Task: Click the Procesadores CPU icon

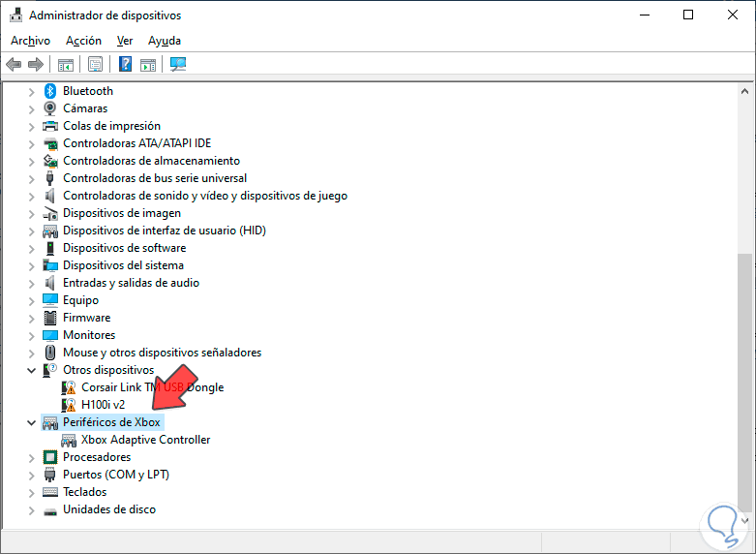Action: pyautogui.click(x=50, y=457)
